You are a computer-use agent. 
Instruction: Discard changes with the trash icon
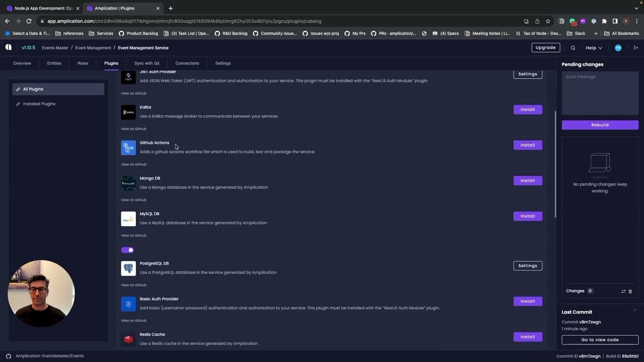coord(630,291)
